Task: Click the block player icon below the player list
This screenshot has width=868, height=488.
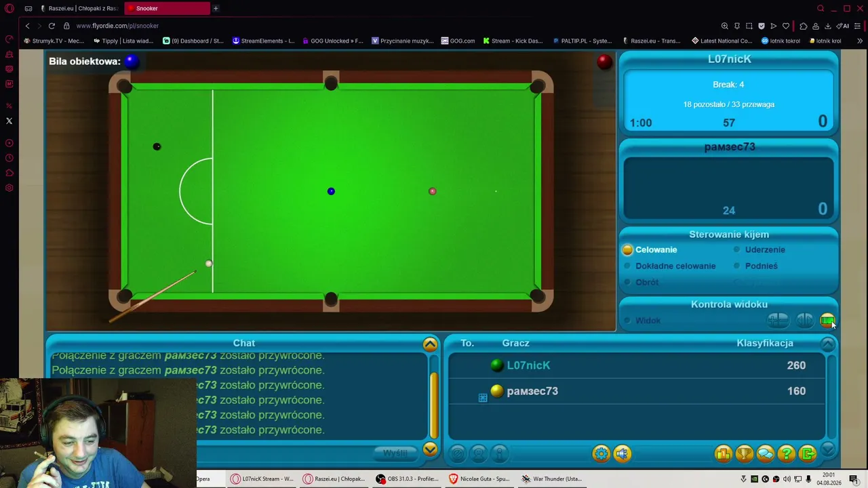Action: [x=458, y=453]
